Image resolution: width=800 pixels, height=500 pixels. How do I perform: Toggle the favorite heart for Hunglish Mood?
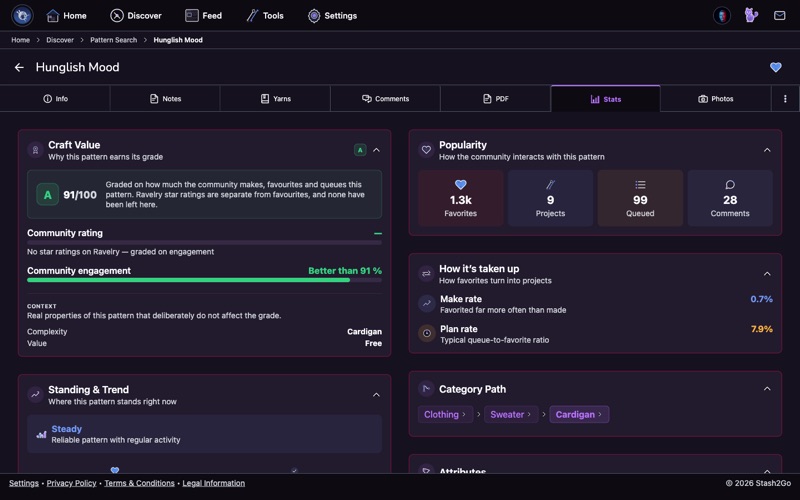click(x=776, y=67)
